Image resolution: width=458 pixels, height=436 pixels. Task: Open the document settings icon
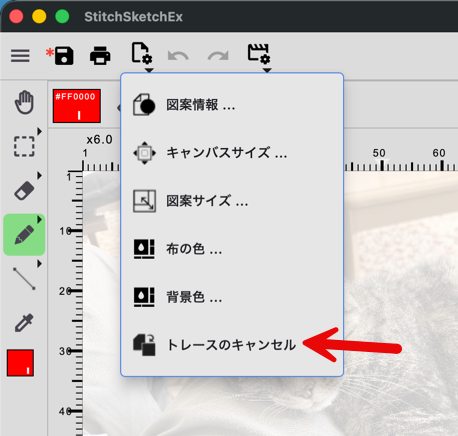[142, 53]
